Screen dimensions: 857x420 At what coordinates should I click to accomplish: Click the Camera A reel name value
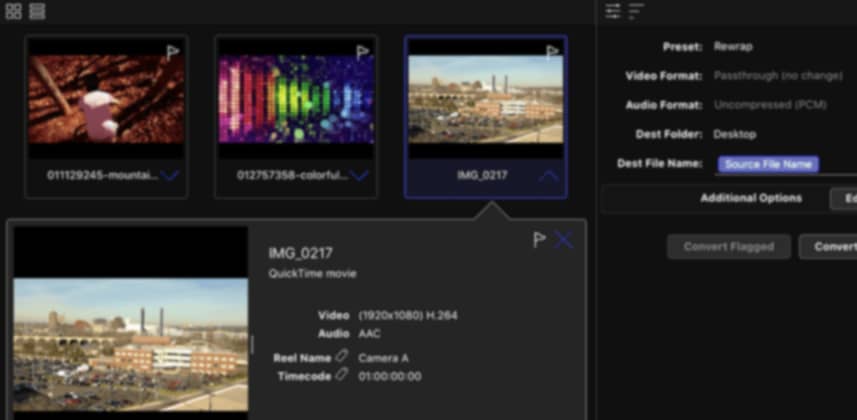(x=383, y=358)
